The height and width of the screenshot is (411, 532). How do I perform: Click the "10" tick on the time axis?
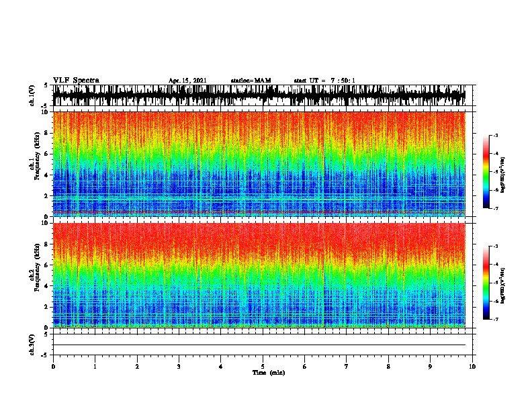pyautogui.click(x=472, y=367)
